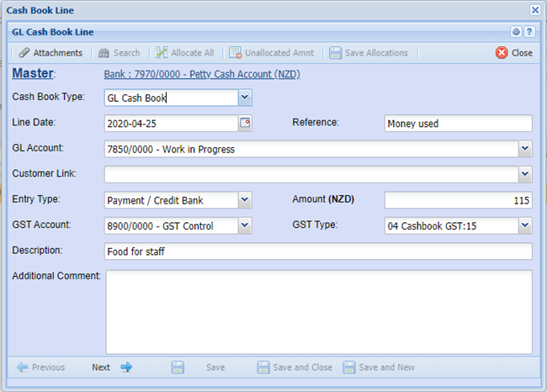Expand the Entry Type dropdown

pos(245,200)
